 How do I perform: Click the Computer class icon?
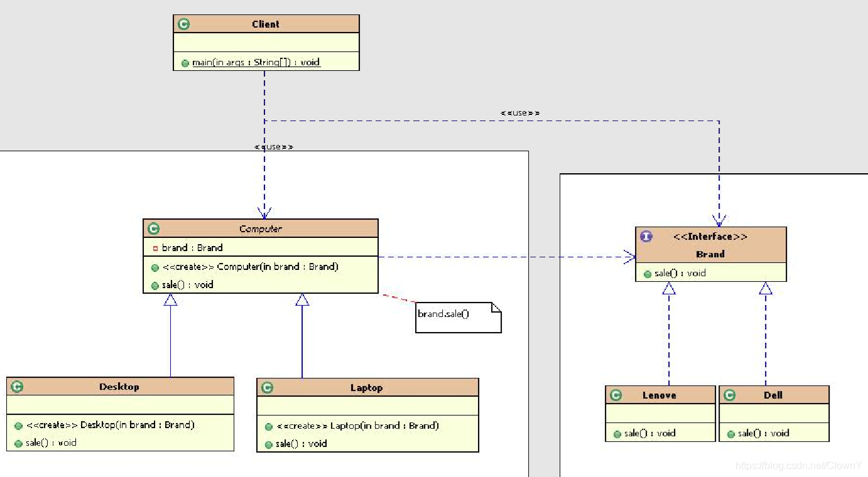[153, 229]
